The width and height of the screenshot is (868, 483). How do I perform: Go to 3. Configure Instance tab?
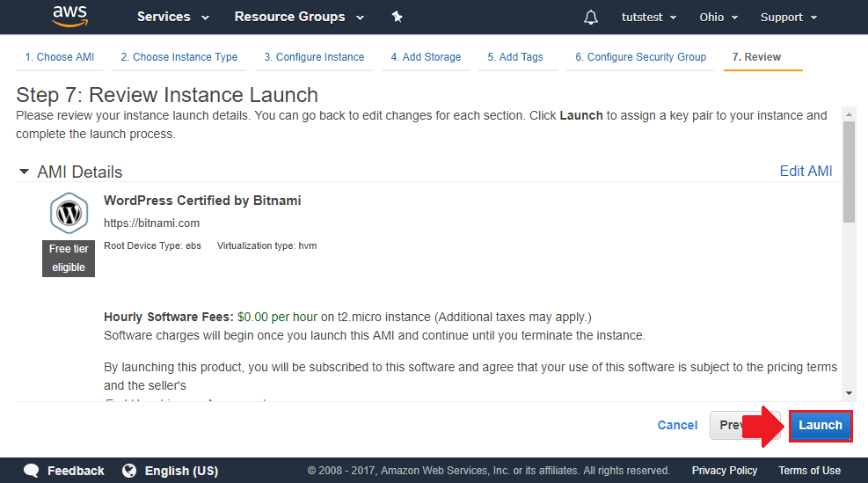(314, 57)
